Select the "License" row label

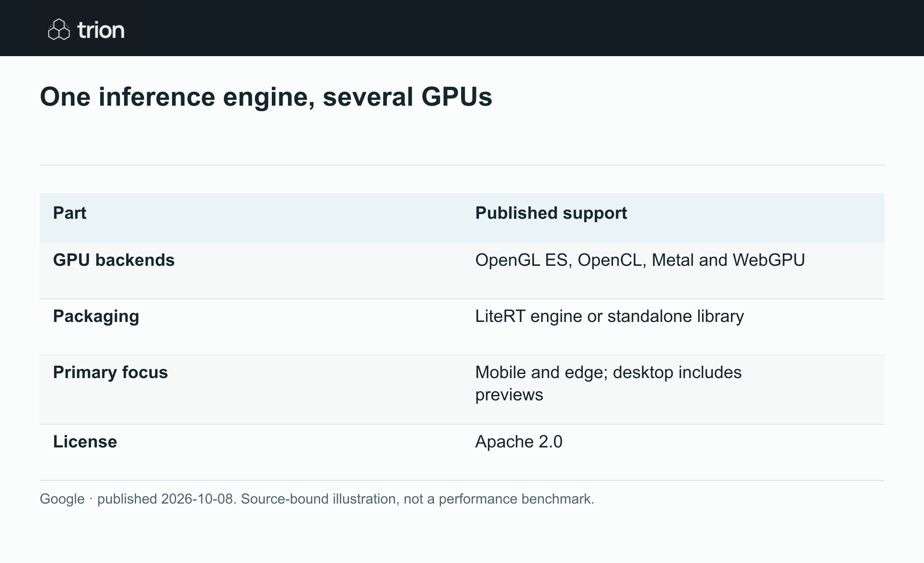coord(85,442)
